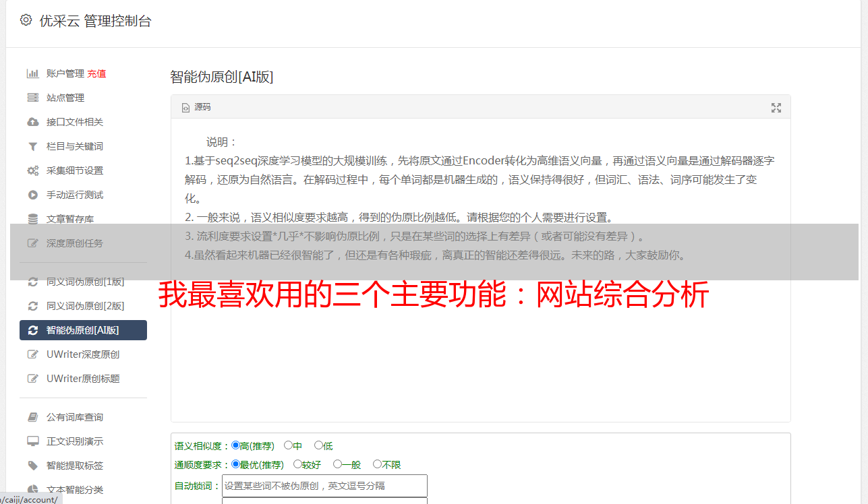Open 深度原创任务 sidebar link
868x504 pixels.
74,243
